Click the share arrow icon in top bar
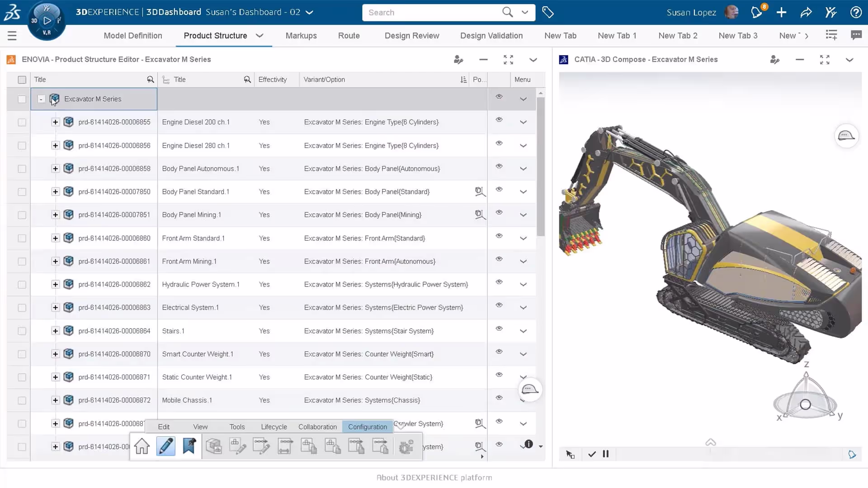The height and width of the screenshot is (488, 868). pos(806,13)
